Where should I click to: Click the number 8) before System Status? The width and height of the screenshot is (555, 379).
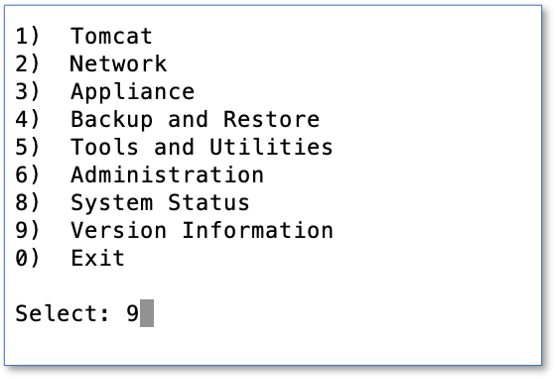[27, 202]
